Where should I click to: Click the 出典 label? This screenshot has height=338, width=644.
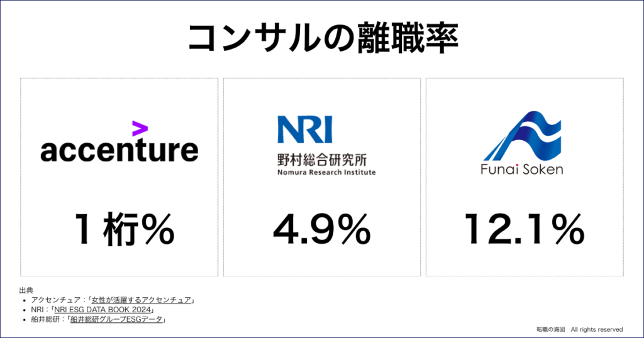click(26, 290)
